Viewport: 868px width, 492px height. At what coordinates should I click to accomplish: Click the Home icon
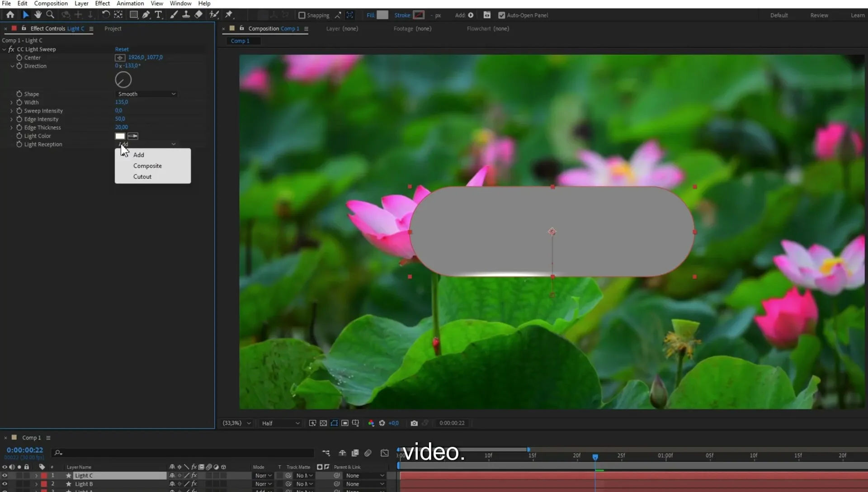point(10,15)
